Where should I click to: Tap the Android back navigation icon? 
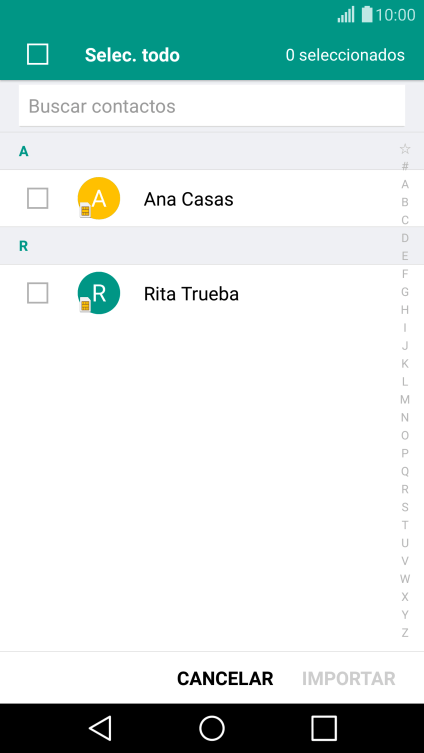[x=100, y=728]
